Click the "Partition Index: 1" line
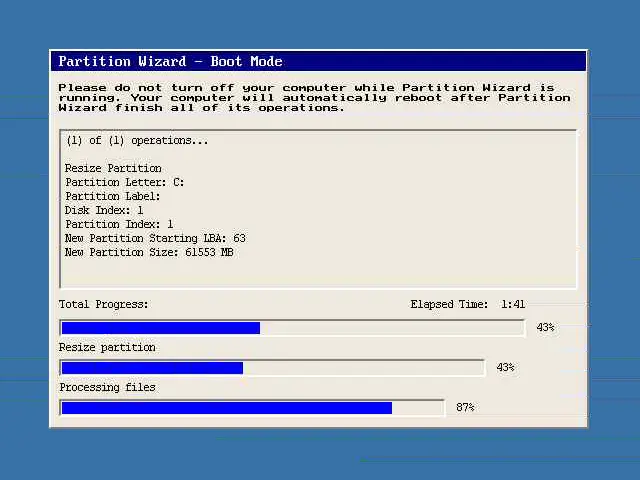The height and width of the screenshot is (480, 640). [119, 224]
